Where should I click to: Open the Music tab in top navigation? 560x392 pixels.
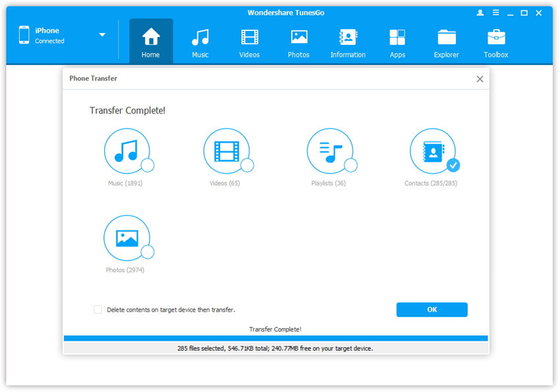coord(200,42)
